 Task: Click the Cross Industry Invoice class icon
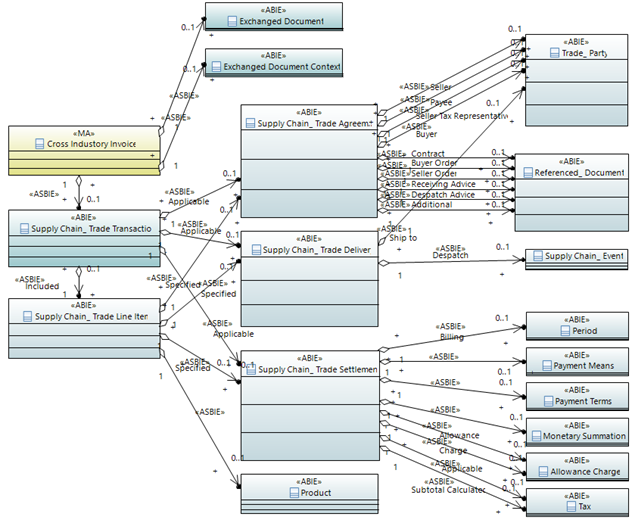39,144
